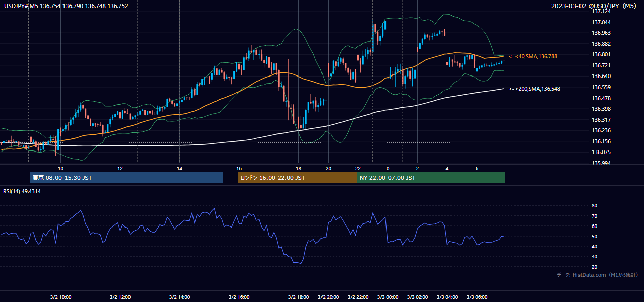This screenshot has width=644, height=302.
Task: Click the 3/3 02:00 date label
Action: [417, 297]
